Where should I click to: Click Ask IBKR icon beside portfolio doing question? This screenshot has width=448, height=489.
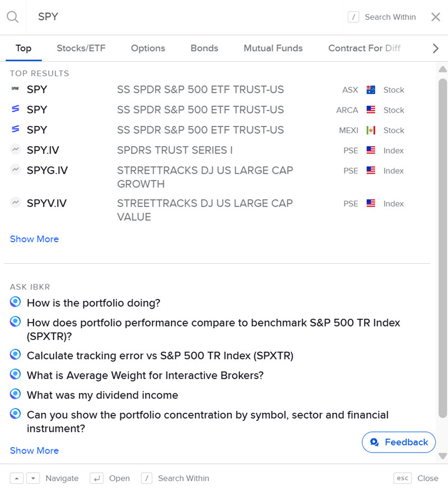point(15,302)
